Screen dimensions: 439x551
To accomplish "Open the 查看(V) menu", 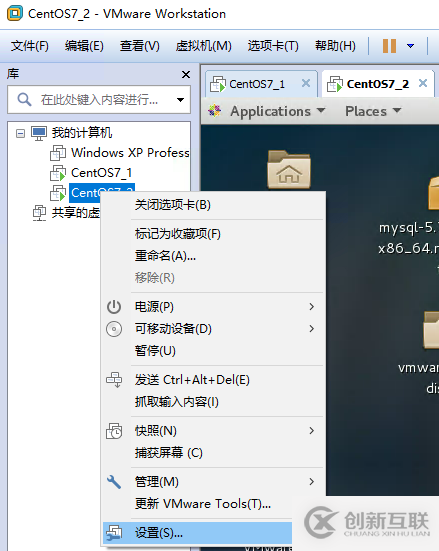I will coord(140,46).
